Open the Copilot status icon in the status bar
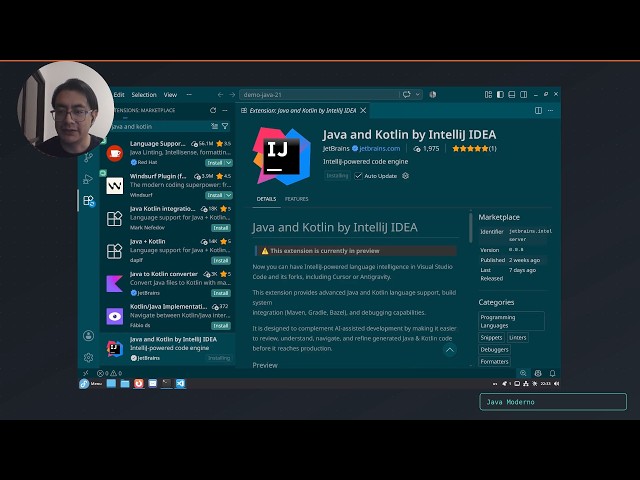Image resolution: width=640 pixels, height=480 pixels. (x=538, y=373)
